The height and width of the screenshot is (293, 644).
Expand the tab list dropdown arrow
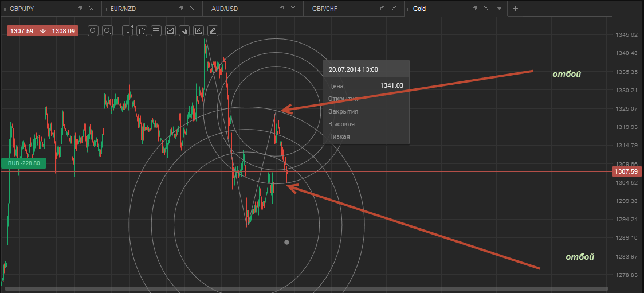pyautogui.click(x=499, y=9)
